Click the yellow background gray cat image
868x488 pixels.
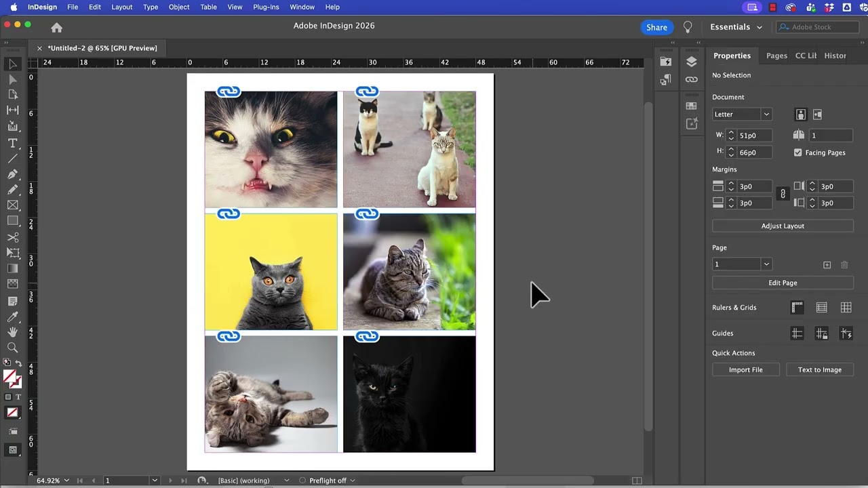[x=271, y=272]
